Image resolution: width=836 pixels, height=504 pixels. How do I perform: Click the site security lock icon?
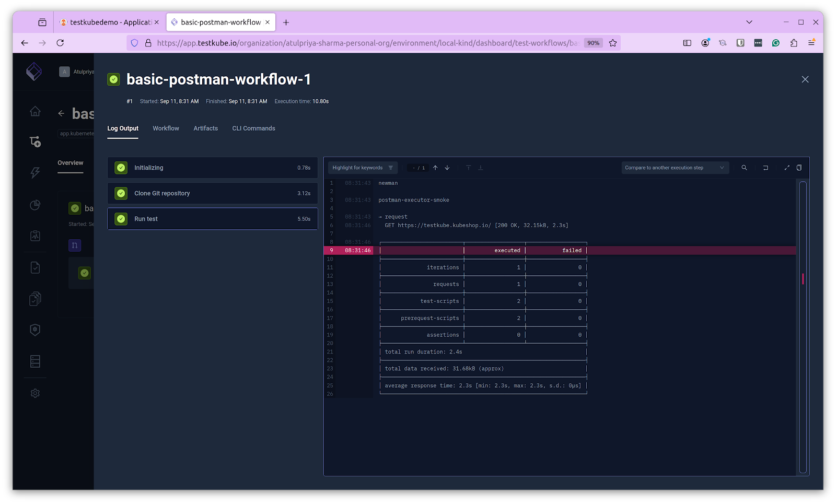point(148,43)
